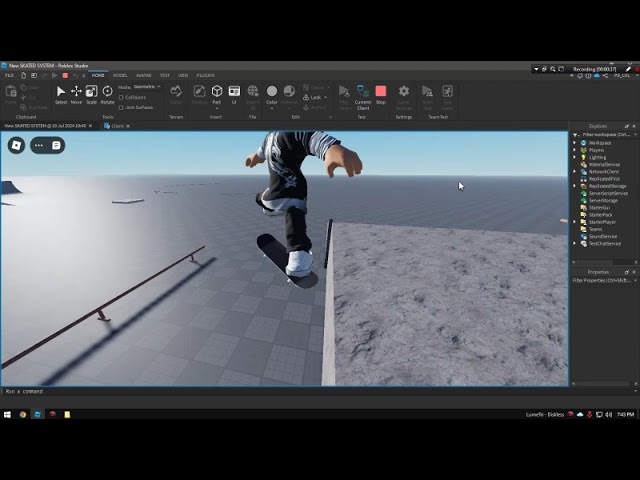Select ReplicatedFirst in Explorer
The width and height of the screenshot is (640, 480).
click(x=604, y=179)
